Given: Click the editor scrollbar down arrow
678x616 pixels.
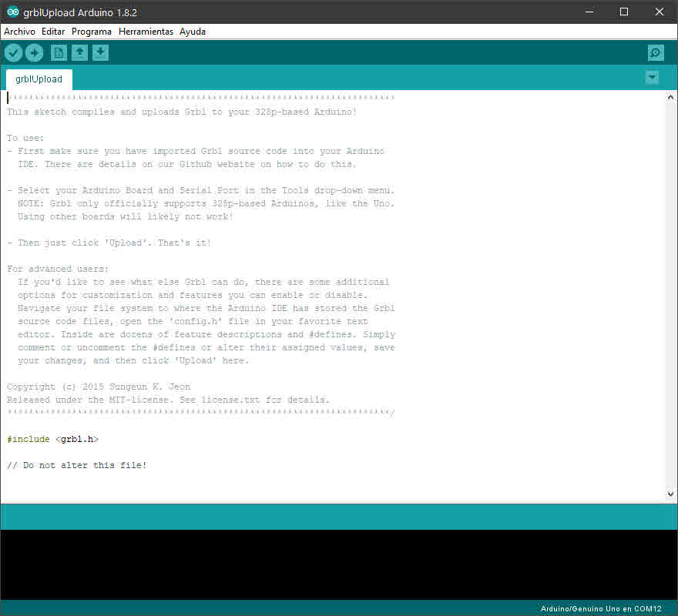Looking at the screenshot, I should point(670,494).
